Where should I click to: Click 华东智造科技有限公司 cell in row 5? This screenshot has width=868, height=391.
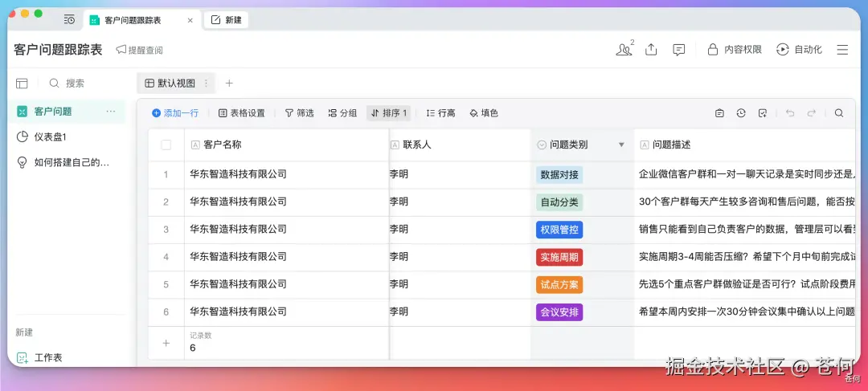287,284
